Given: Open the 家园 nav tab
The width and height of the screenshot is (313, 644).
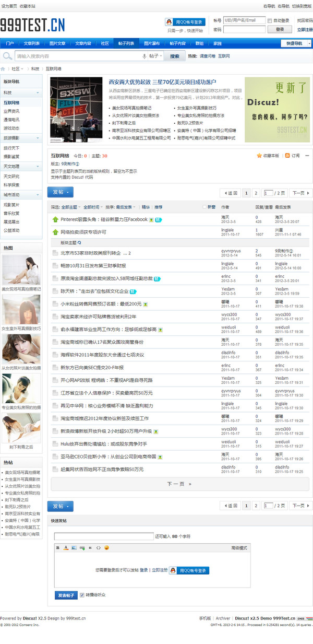Looking at the screenshot, I should pyautogui.click(x=218, y=43).
